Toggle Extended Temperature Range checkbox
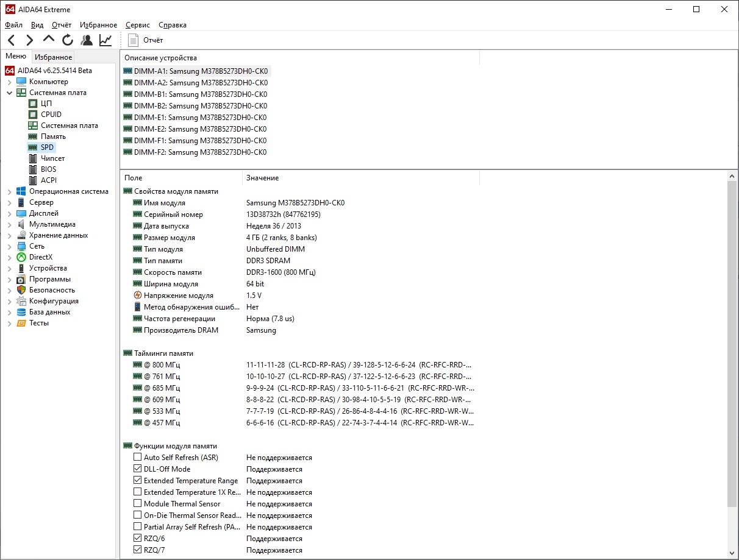The image size is (739, 560). click(x=137, y=481)
